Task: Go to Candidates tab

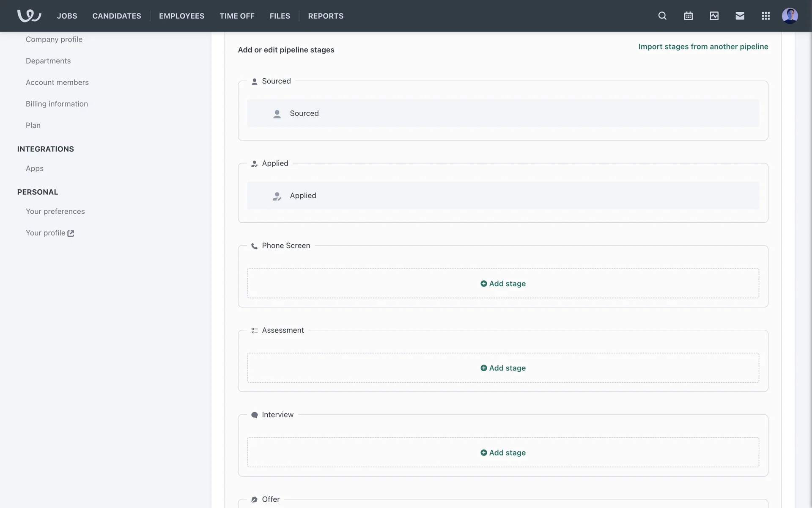Action: tap(117, 16)
